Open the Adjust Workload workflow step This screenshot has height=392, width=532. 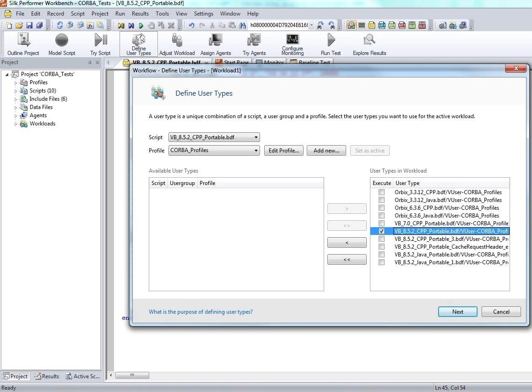(x=177, y=44)
